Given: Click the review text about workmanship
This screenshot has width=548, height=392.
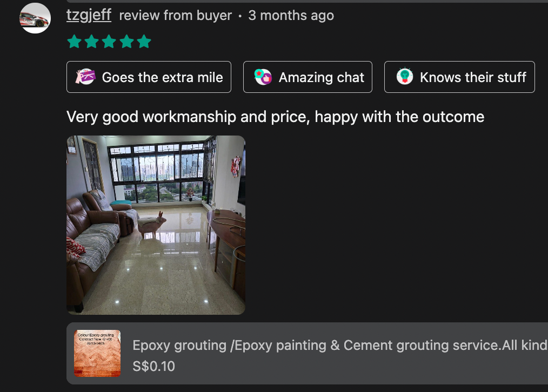Looking at the screenshot, I should 276,117.
